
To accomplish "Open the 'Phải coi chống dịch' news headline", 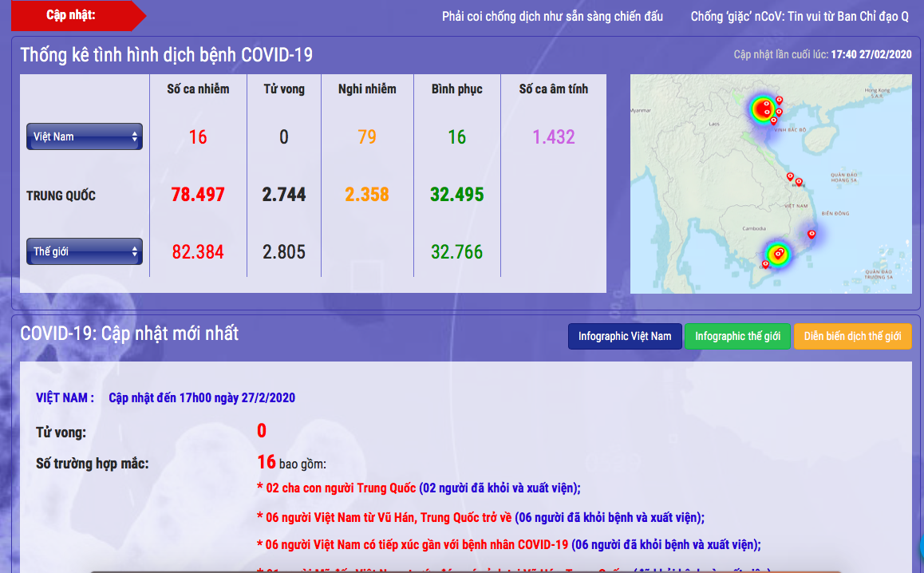I will 552,16.
